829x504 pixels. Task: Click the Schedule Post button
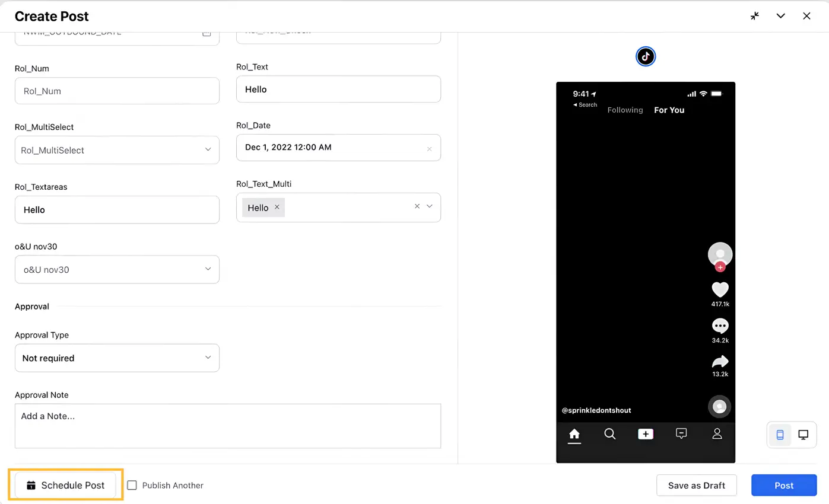click(x=65, y=485)
